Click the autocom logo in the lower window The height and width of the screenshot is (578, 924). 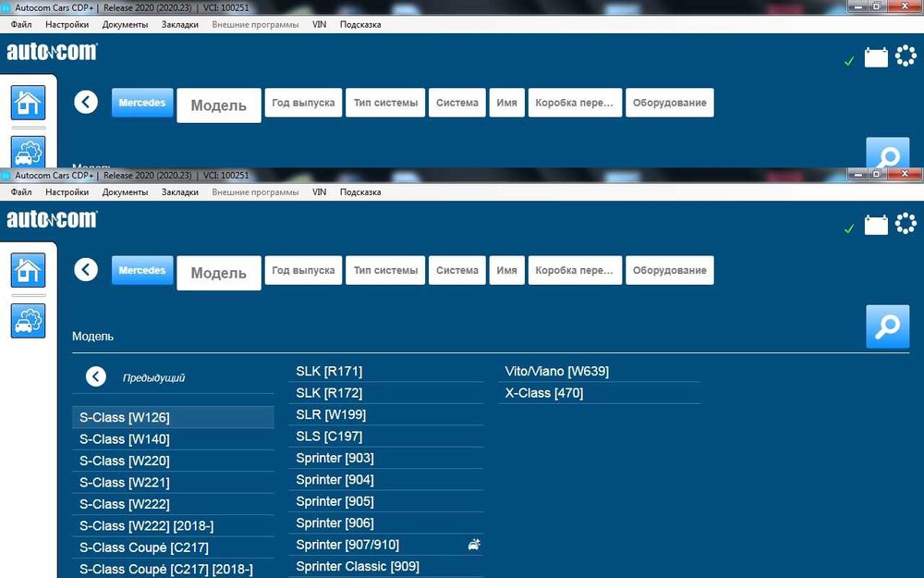pyautogui.click(x=52, y=219)
